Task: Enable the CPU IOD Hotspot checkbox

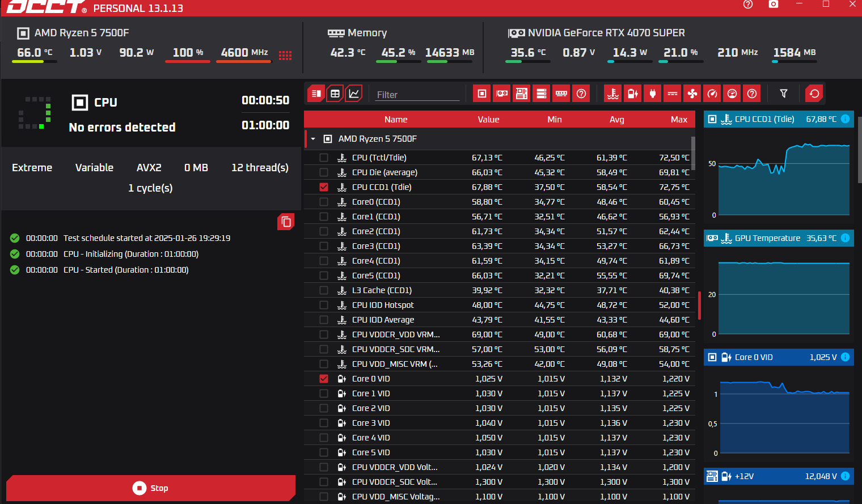Action: coord(324,305)
